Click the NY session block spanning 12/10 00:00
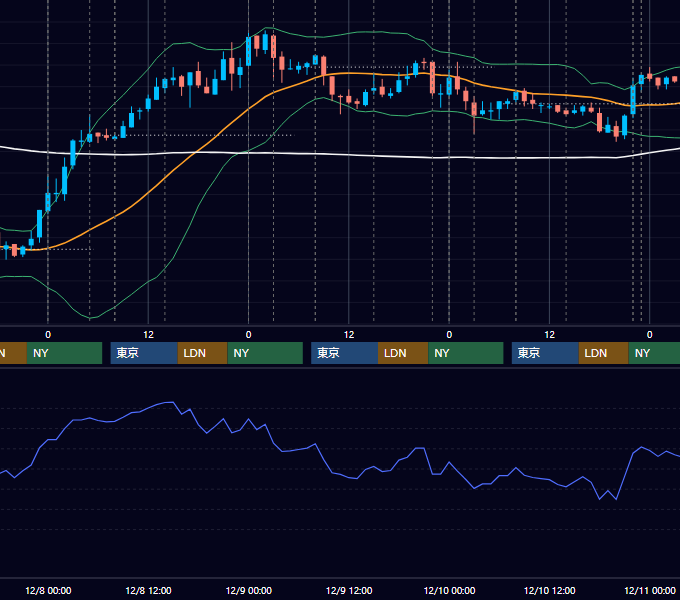This screenshot has height=600, width=680. pyautogui.click(x=466, y=353)
